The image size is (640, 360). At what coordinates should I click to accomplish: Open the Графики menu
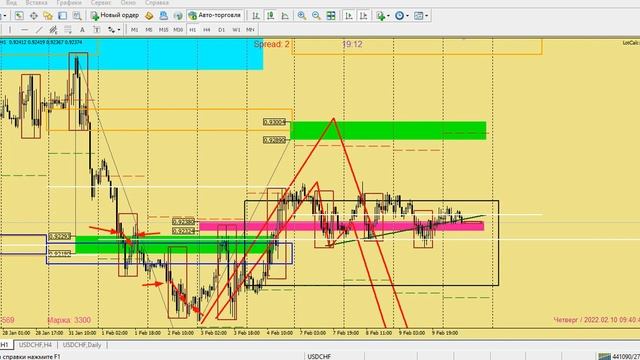[69, 2]
